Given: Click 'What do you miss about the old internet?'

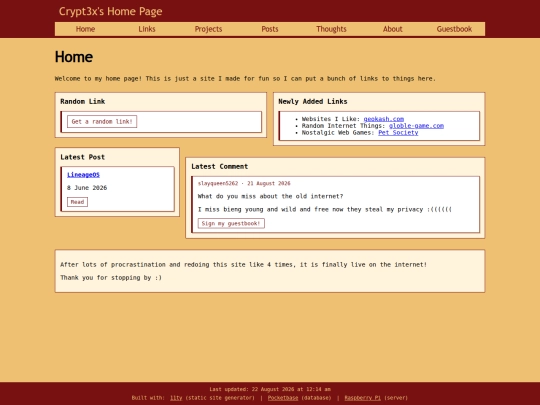Looking at the screenshot, I should (x=270, y=196).
